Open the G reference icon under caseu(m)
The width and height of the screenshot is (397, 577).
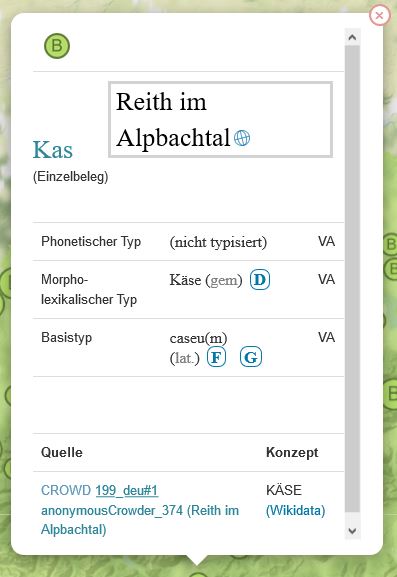pyautogui.click(x=251, y=357)
